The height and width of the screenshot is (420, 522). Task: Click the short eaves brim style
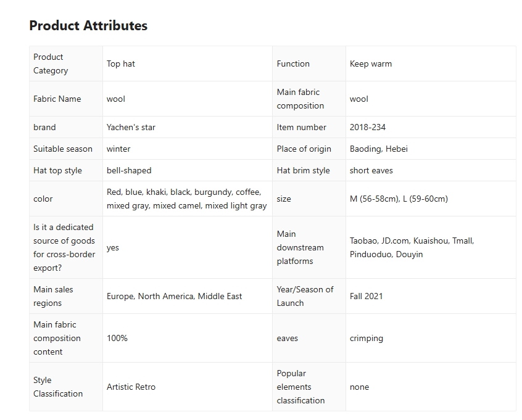[x=371, y=170]
